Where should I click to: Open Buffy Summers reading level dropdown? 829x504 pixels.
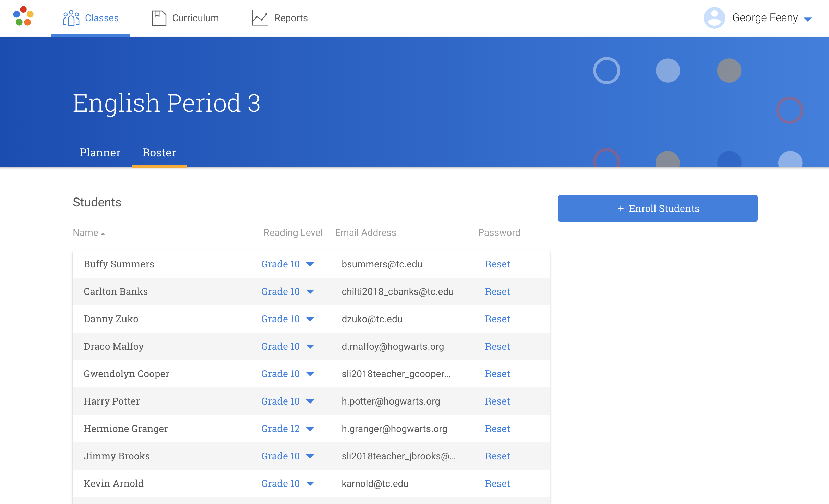click(x=288, y=264)
